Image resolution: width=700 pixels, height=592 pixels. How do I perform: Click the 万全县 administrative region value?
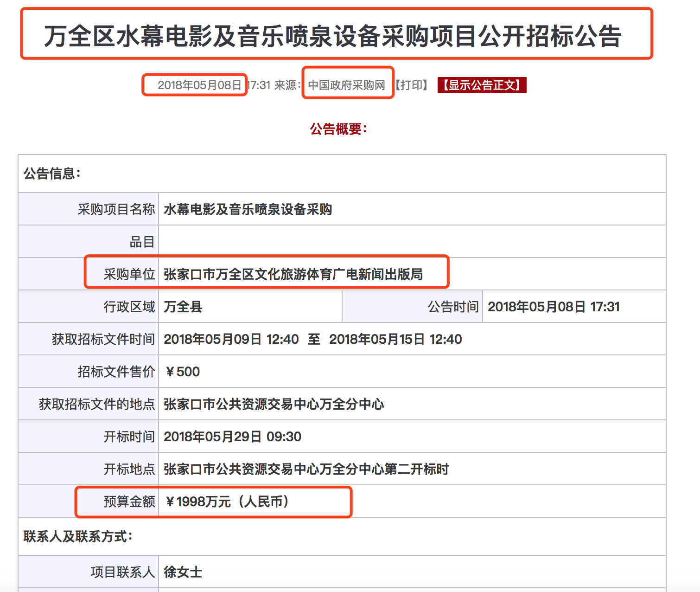coord(183,307)
